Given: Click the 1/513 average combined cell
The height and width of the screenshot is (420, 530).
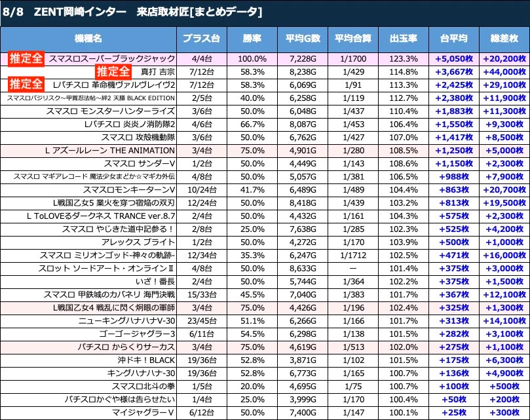Looking at the screenshot, I should pos(353,347).
